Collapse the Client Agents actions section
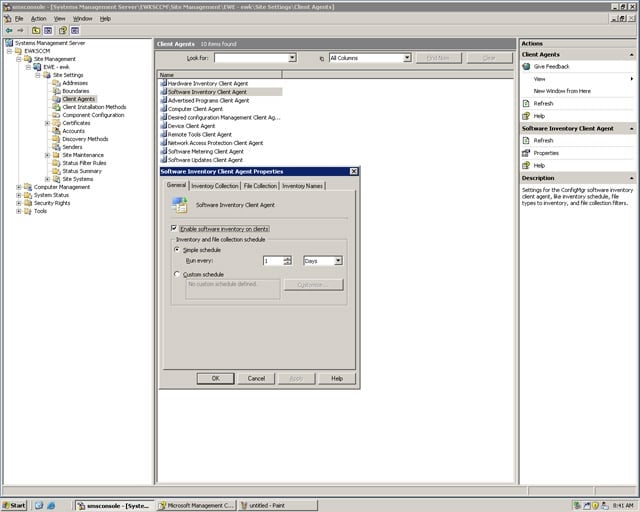This screenshot has width=640, height=512. 631,55
